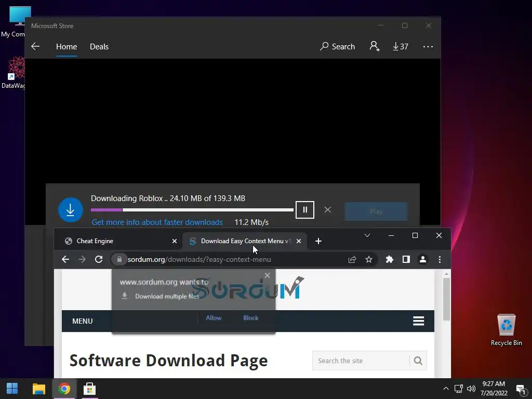Go back in Microsoft Store window
532x399 pixels.
click(x=35, y=46)
